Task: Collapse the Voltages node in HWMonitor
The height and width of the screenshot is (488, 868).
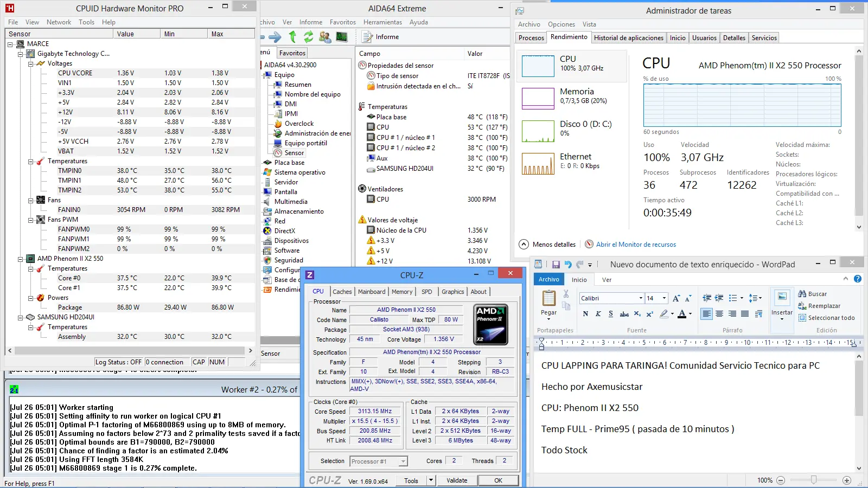Action: tap(31, 63)
